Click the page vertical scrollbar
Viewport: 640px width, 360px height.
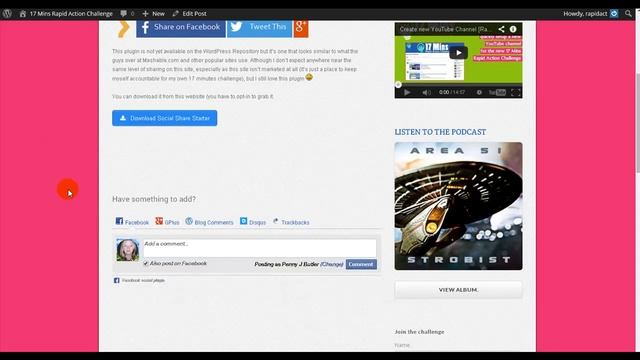coord(637,122)
